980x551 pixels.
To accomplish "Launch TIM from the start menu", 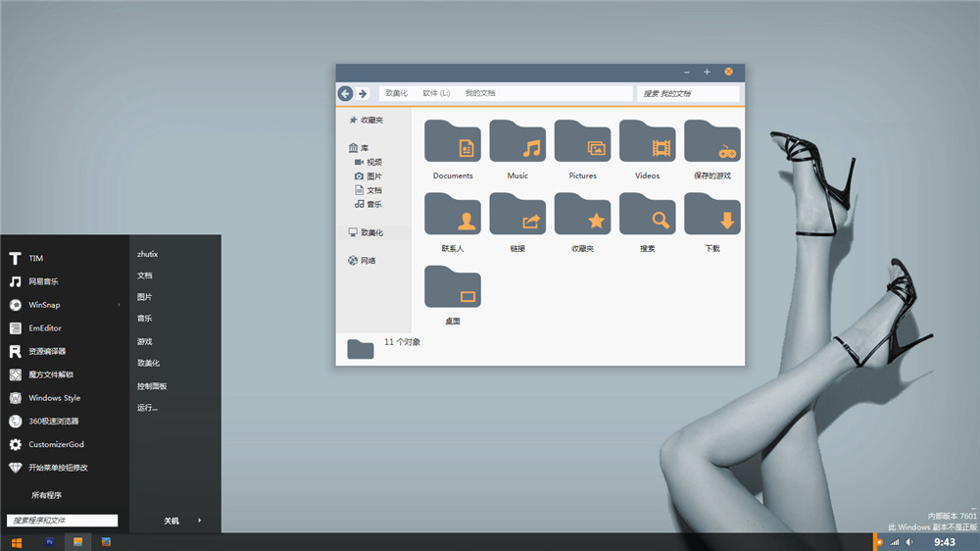I will pyautogui.click(x=35, y=259).
